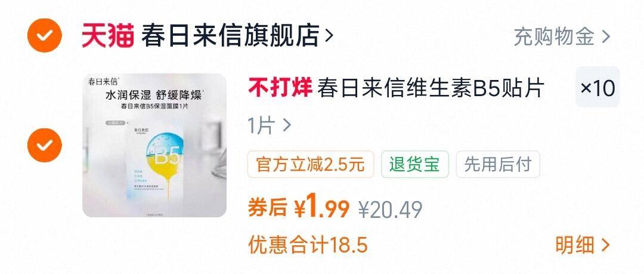The image size is (644, 274).
Task: Uncheck the store-level orange checkbox
Action: tap(44, 36)
